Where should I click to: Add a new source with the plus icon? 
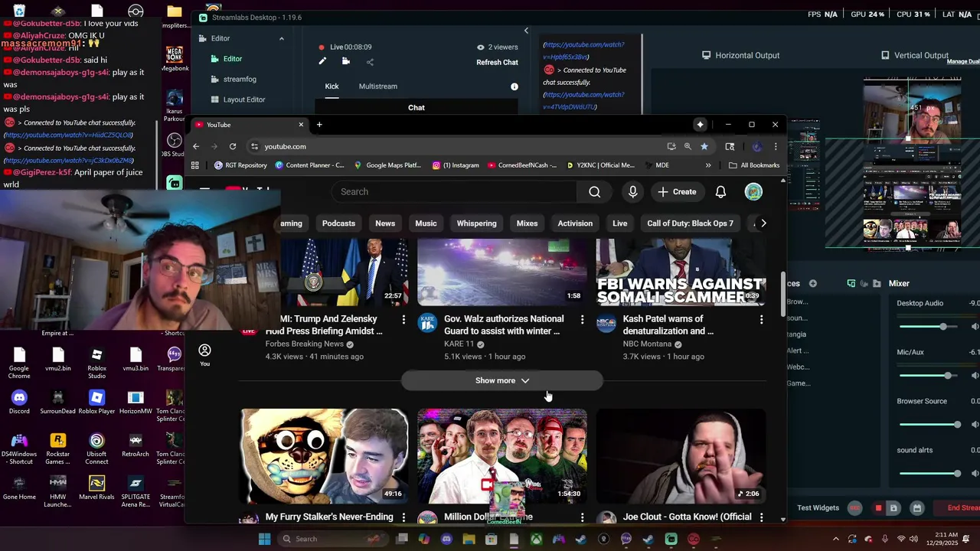tap(813, 284)
